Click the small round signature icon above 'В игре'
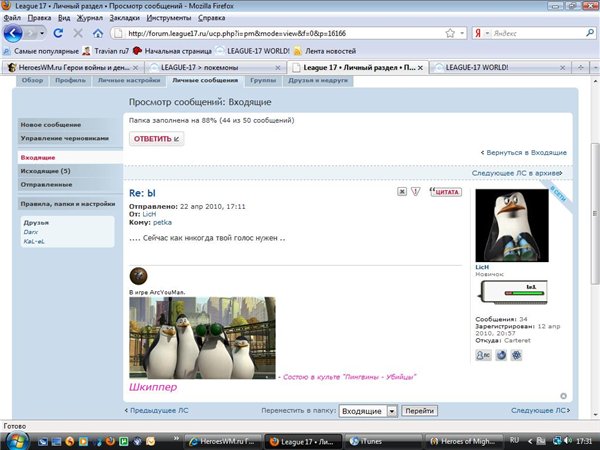600x450 pixels. point(139,276)
